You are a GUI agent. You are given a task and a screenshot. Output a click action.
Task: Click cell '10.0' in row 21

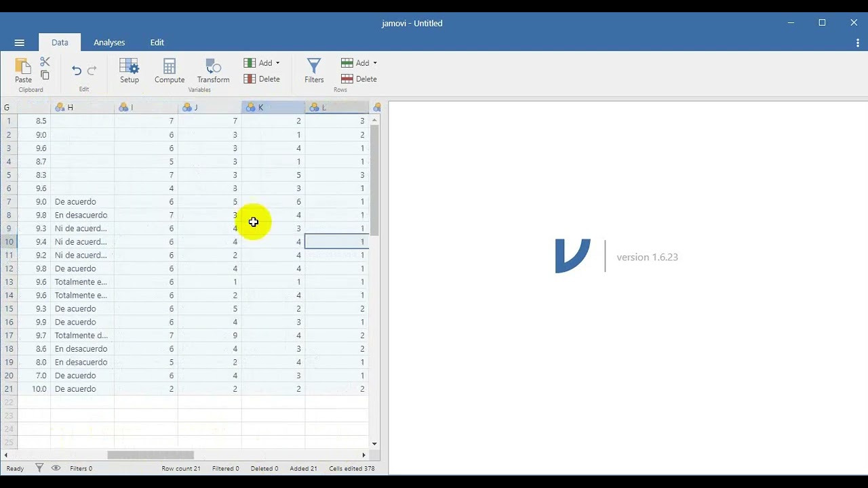point(34,388)
